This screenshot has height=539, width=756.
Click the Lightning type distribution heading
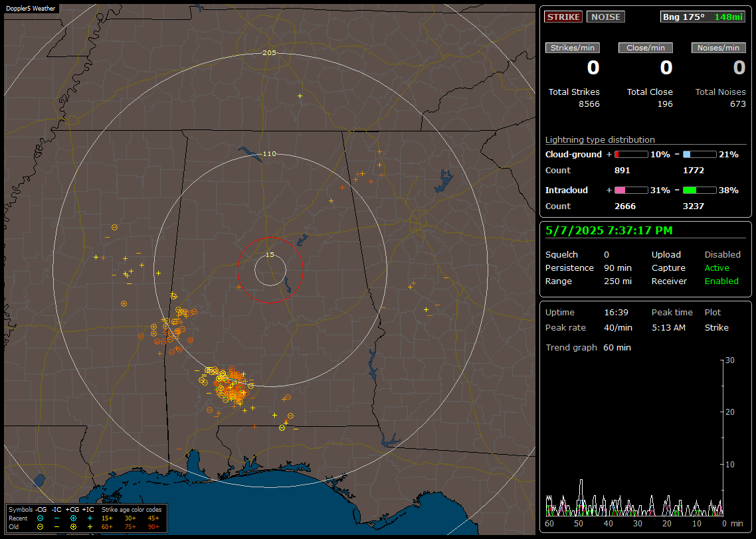tap(600, 139)
